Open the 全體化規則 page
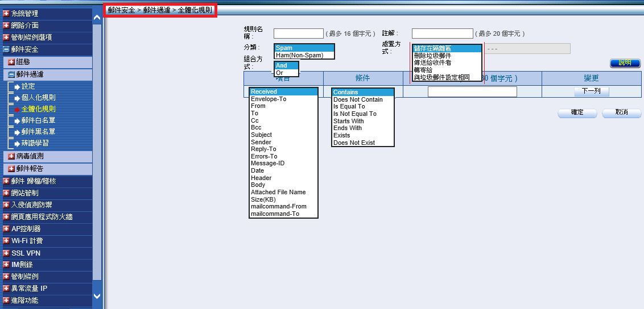The width and height of the screenshot is (644, 309). pyautogui.click(x=39, y=109)
